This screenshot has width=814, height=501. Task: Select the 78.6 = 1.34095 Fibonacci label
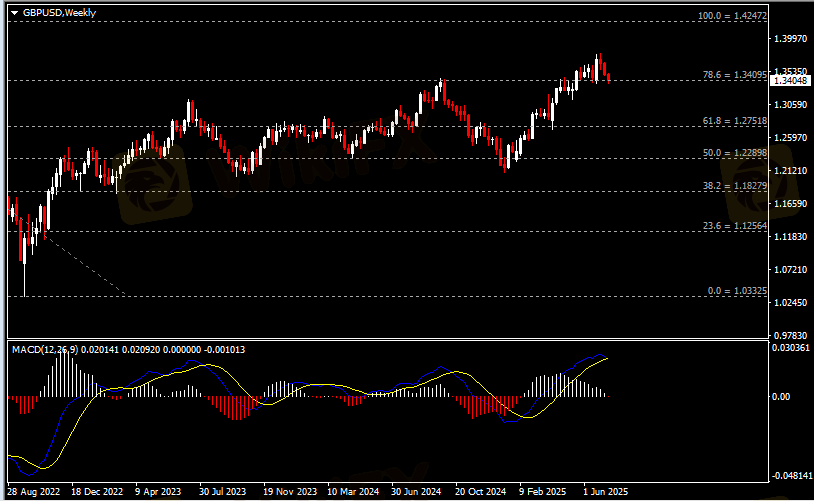735,75
